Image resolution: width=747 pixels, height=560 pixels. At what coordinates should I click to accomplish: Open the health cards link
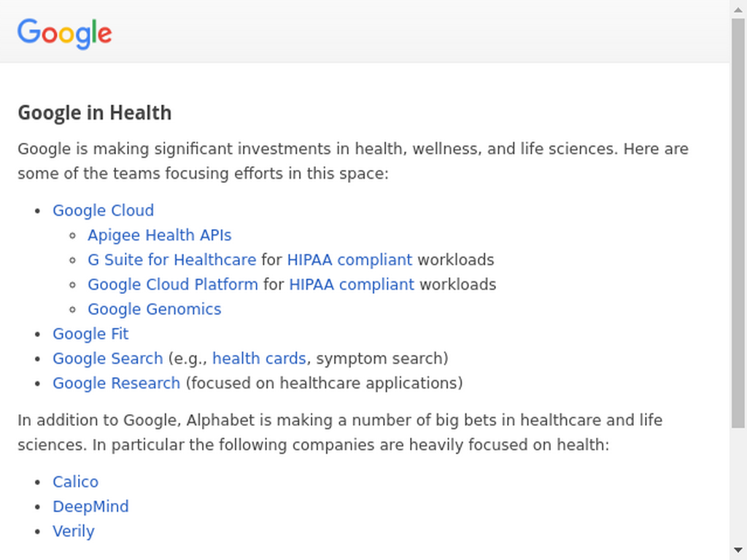click(x=259, y=359)
